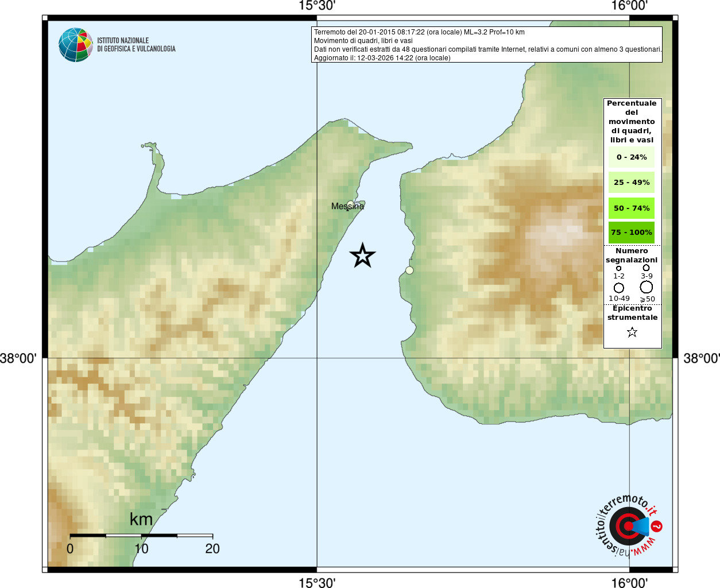
Task: Click the 3-9 reports legend circle
Action: pyautogui.click(x=646, y=268)
